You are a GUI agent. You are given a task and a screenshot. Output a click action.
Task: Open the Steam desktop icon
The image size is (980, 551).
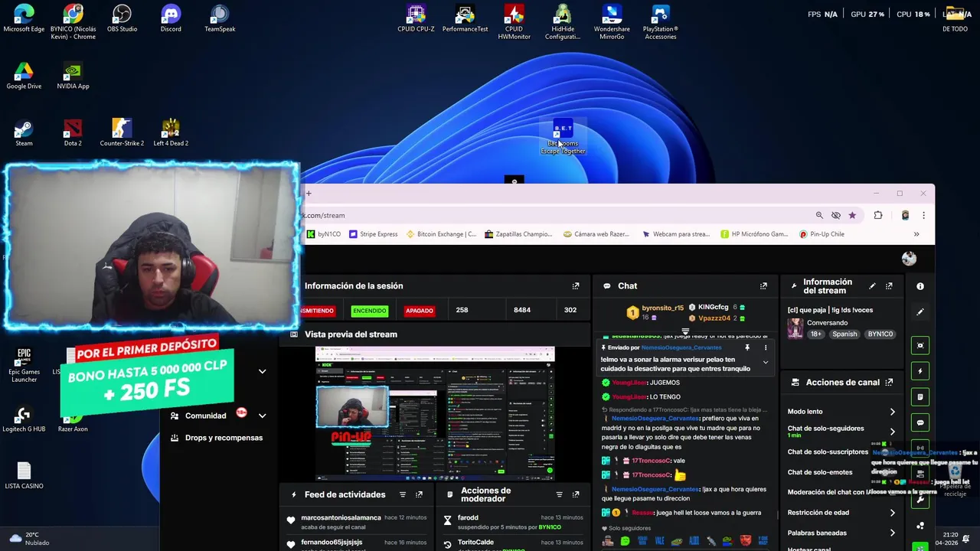tap(24, 132)
